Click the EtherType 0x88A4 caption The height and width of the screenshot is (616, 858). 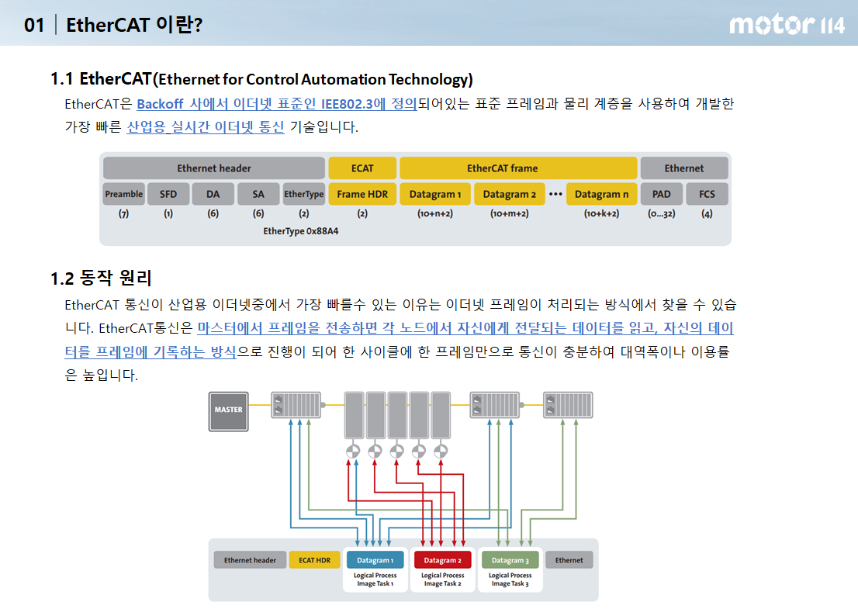click(x=301, y=231)
